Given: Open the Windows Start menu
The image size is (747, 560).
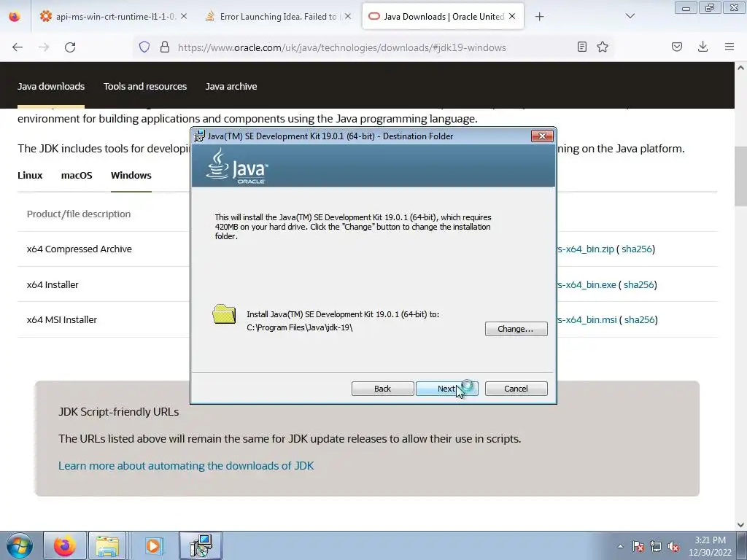Looking at the screenshot, I should coord(19,545).
